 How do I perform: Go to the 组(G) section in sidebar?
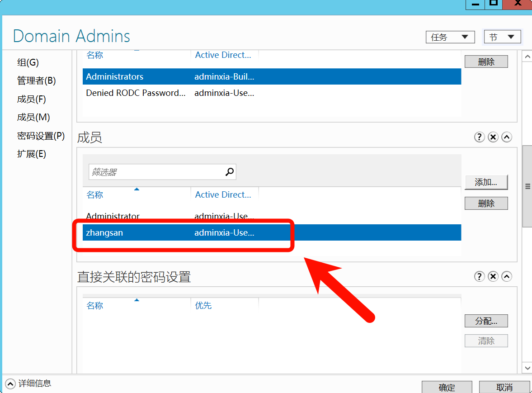28,62
